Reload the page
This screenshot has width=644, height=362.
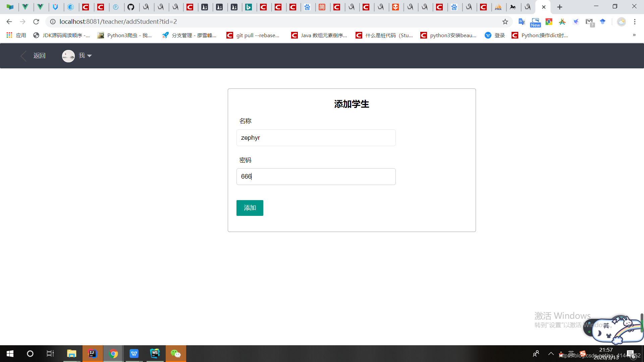pyautogui.click(x=36, y=22)
